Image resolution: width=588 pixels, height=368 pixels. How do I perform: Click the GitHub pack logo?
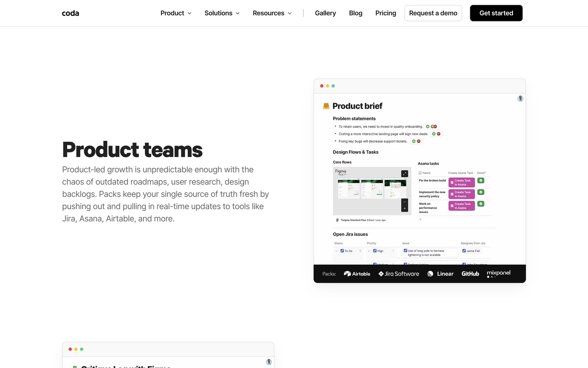tap(470, 274)
